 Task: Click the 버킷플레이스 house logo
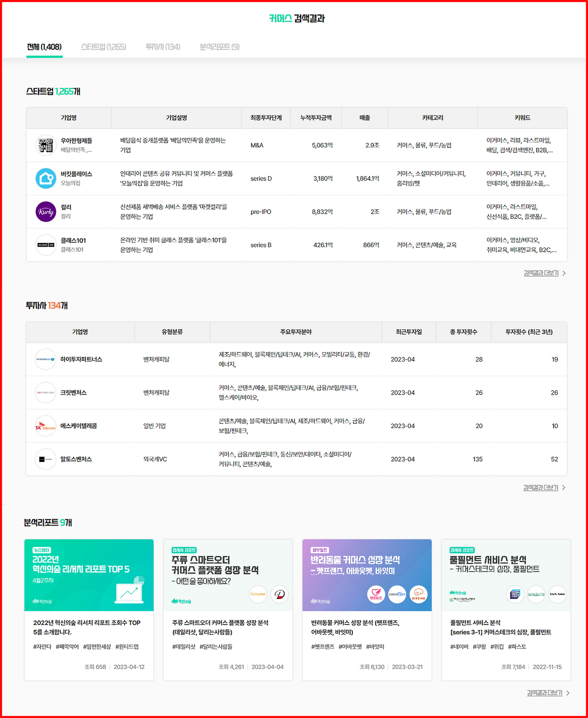pyautogui.click(x=45, y=178)
